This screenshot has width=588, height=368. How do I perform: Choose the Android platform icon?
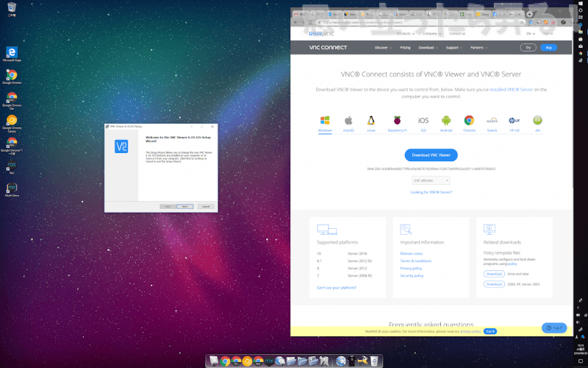(x=446, y=121)
